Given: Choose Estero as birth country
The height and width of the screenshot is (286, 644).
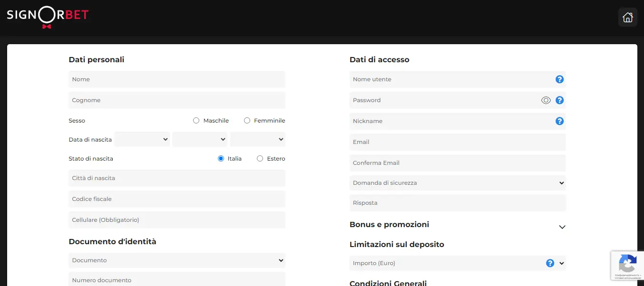Looking at the screenshot, I should pos(260,159).
